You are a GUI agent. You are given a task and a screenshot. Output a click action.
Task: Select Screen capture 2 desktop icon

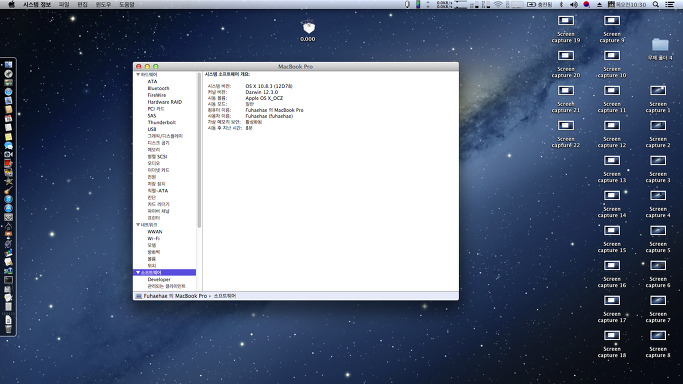tap(658, 126)
